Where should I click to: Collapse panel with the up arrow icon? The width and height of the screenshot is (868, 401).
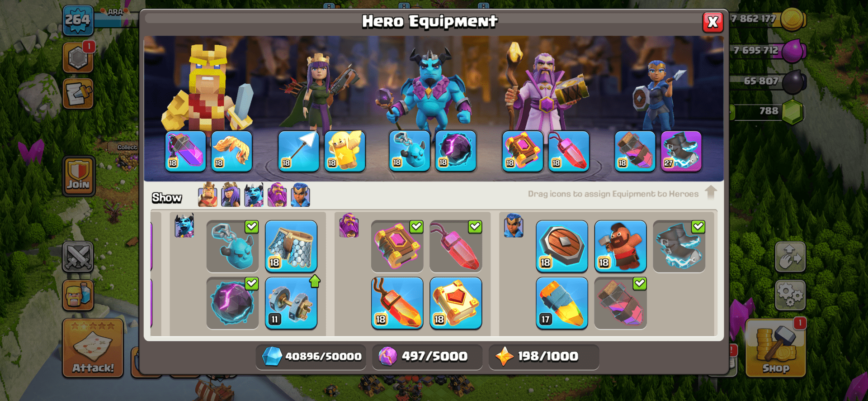tap(711, 192)
